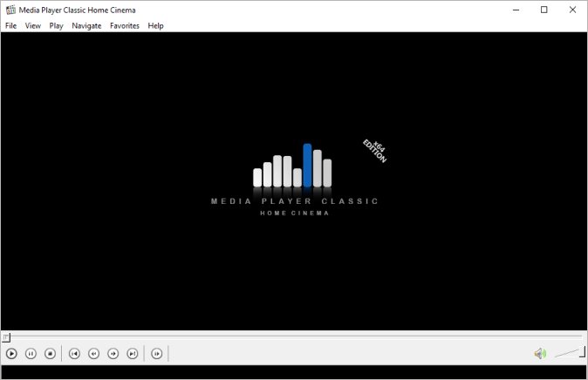The image size is (588, 380).
Task: Start playback with the Play button
Action: point(11,353)
